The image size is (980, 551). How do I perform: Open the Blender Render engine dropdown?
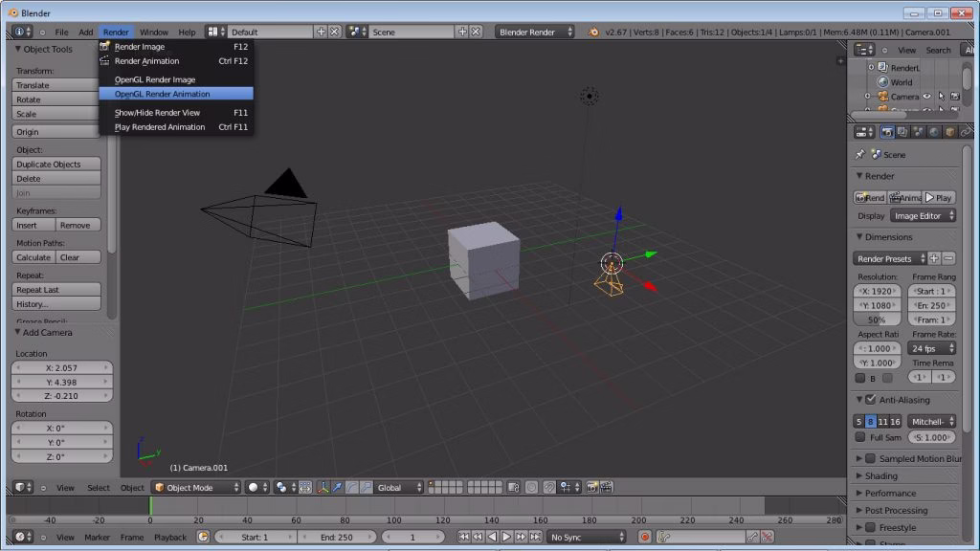click(534, 32)
